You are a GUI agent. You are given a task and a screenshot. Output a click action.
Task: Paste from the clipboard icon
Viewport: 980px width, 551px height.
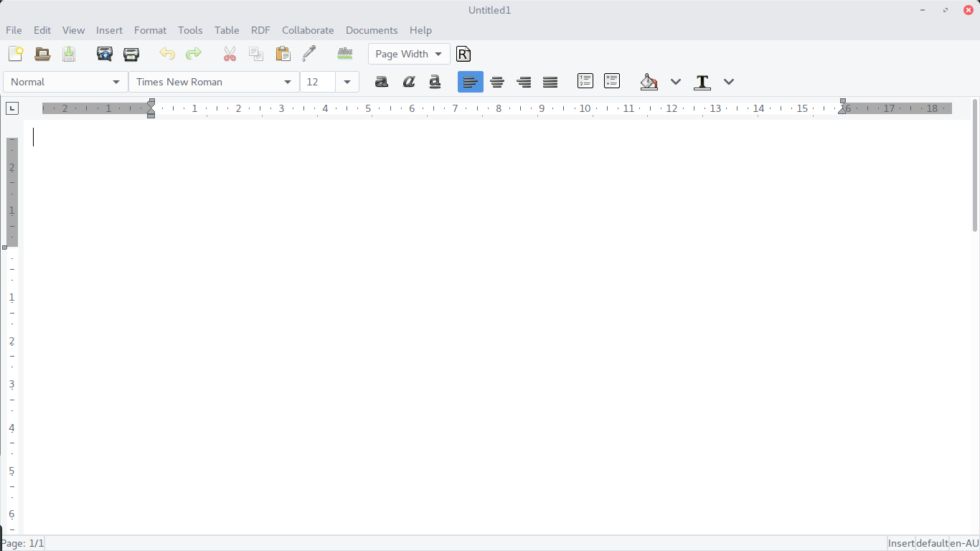pos(283,54)
